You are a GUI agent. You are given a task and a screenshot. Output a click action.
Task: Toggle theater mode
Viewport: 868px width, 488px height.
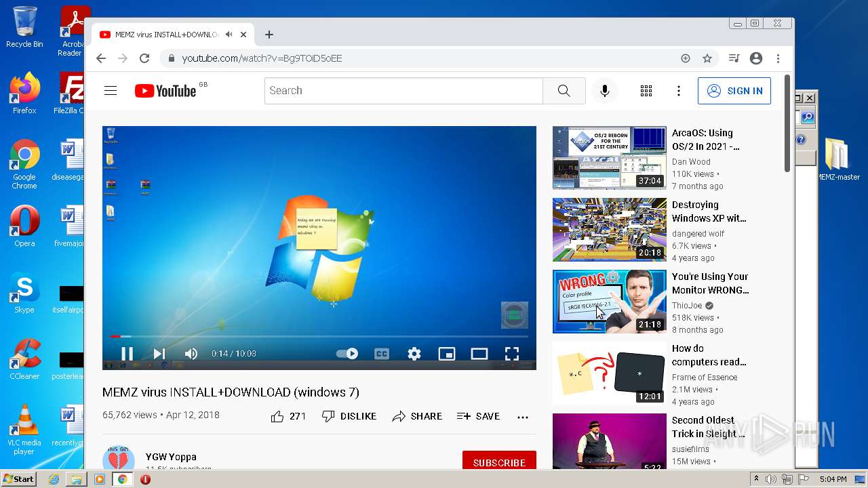(x=479, y=353)
